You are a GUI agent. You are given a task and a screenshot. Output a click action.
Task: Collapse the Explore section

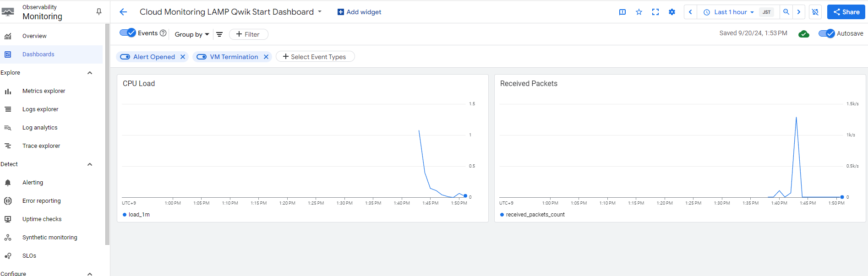[x=90, y=73]
